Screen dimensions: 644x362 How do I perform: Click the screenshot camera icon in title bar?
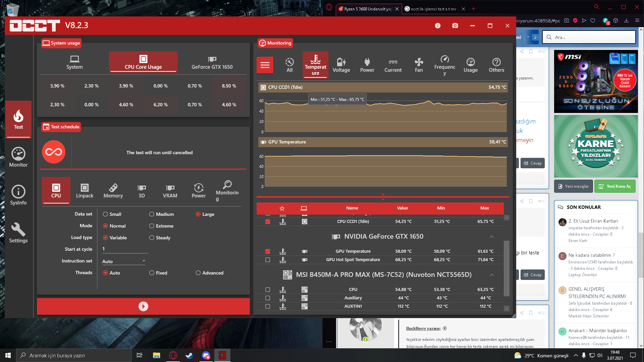(x=455, y=25)
